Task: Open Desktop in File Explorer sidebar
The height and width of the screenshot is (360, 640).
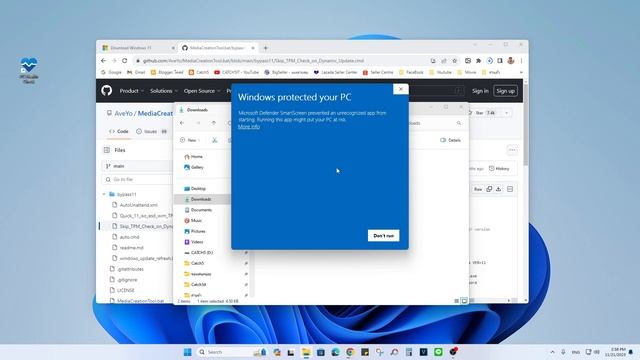Action: [x=195, y=189]
